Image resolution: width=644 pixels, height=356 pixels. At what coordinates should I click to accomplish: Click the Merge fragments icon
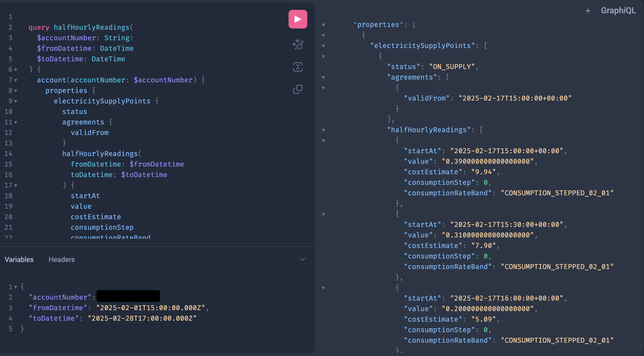[297, 67]
